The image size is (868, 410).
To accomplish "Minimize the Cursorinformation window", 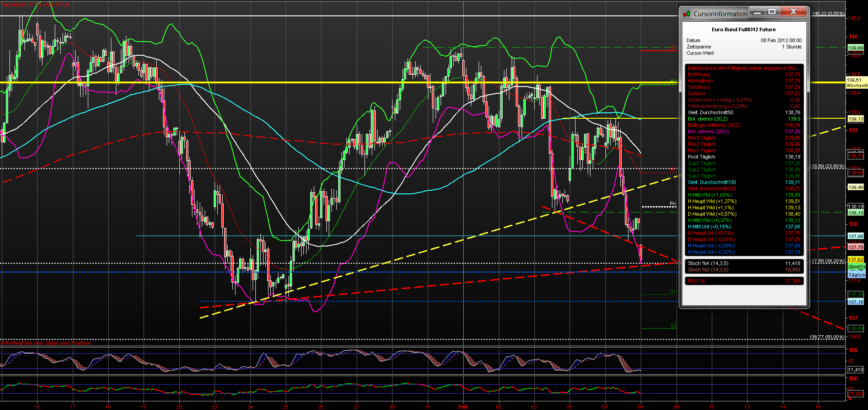I will (x=757, y=12).
